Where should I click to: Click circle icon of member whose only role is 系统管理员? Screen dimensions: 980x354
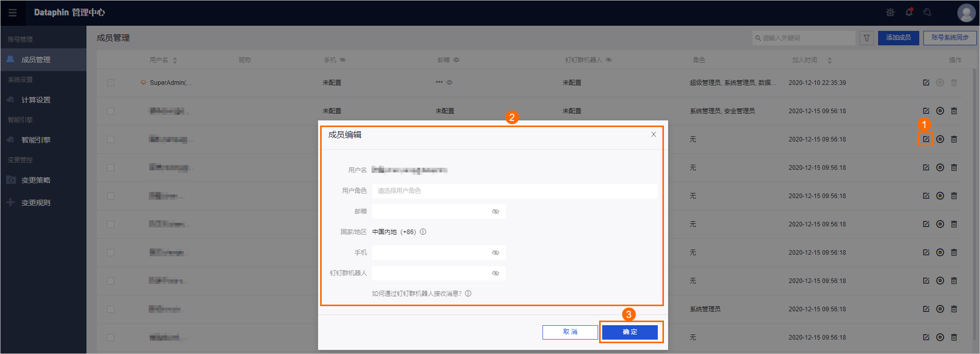[x=940, y=309]
